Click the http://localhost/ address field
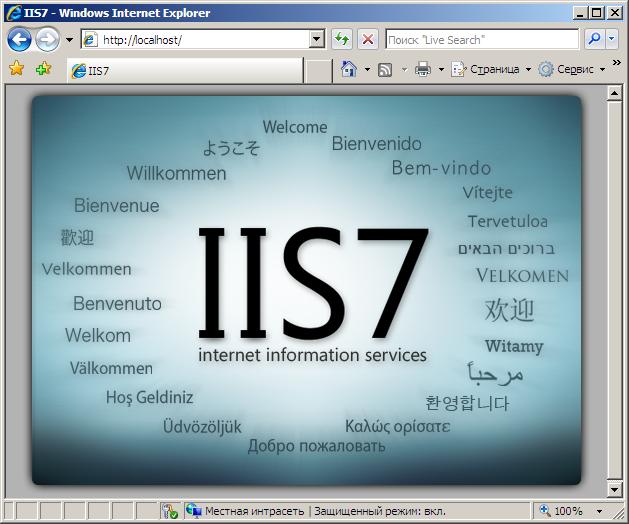Screen dimensions: 629x524 point(196,40)
